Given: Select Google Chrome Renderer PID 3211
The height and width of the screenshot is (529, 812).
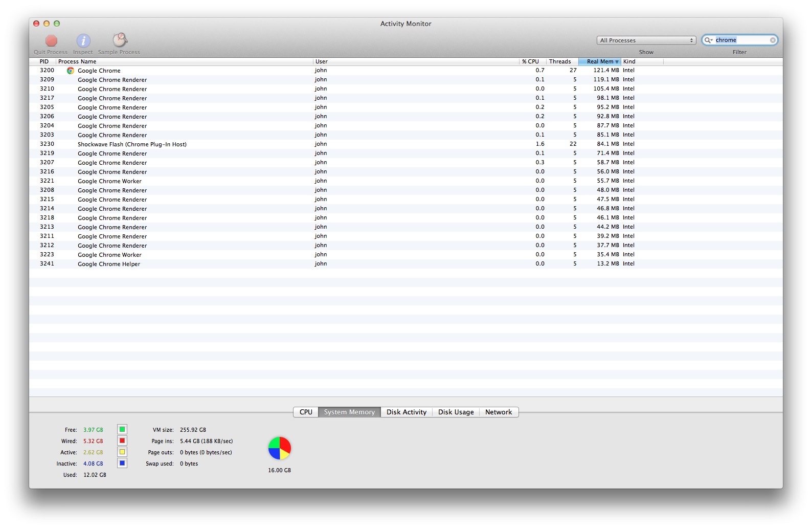Looking at the screenshot, I should (x=405, y=236).
